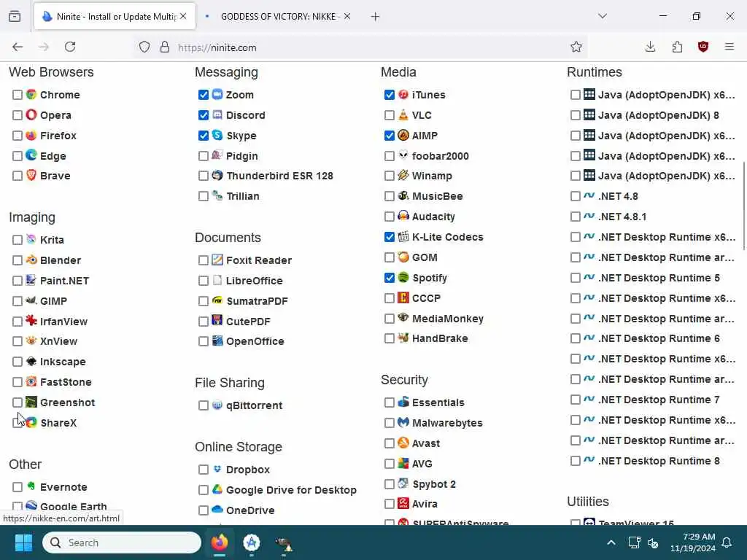This screenshot has width=747, height=560.
Task: Click the Inkscape icon
Action: pos(31,361)
